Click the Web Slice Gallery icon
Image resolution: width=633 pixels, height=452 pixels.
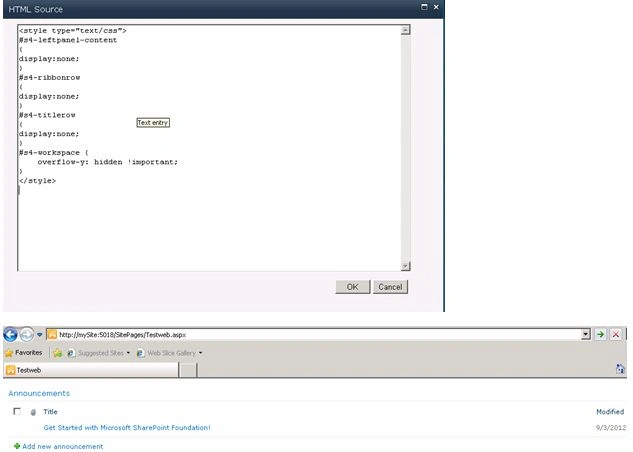pos(140,353)
